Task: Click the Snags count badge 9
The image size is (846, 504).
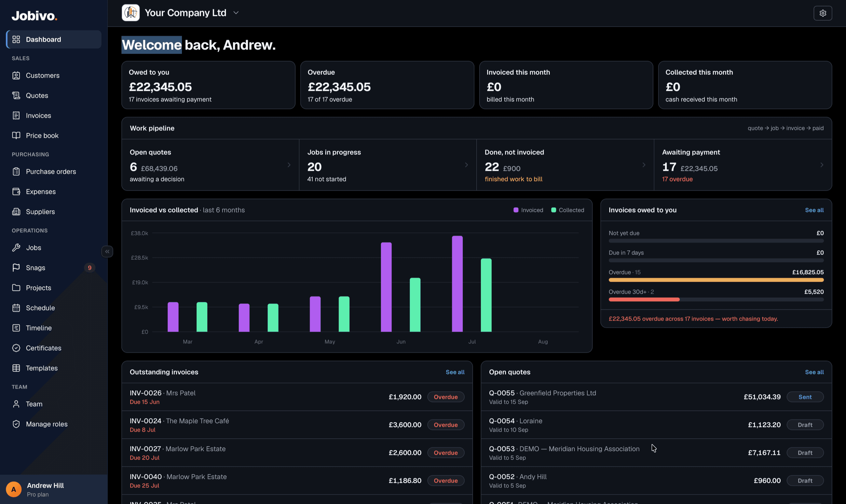Action: tap(90, 268)
